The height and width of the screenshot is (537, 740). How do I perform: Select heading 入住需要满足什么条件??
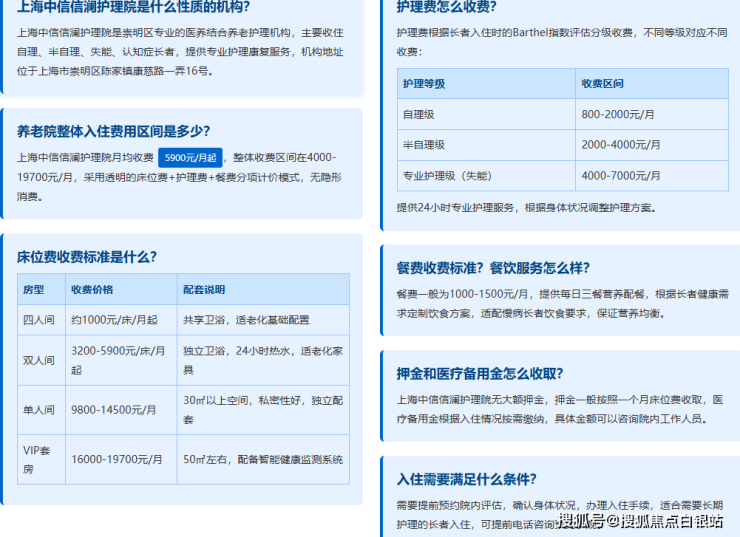(x=466, y=479)
